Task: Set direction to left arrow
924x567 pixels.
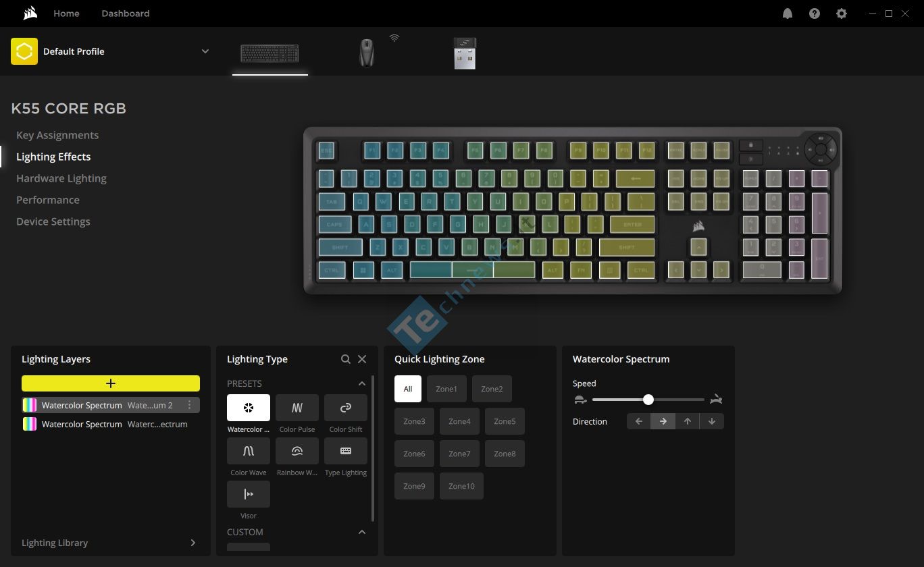Action: point(639,421)
